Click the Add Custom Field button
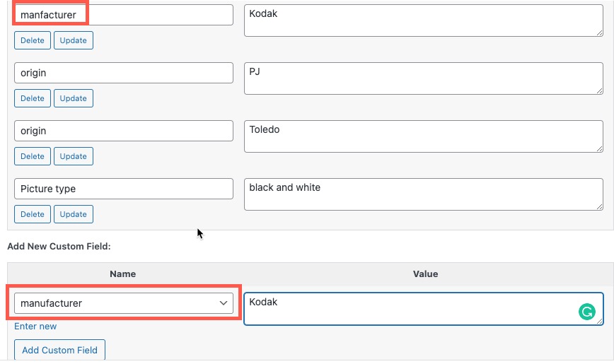The width and height of the screenshot is (614, 364). (x=59, y=350)
